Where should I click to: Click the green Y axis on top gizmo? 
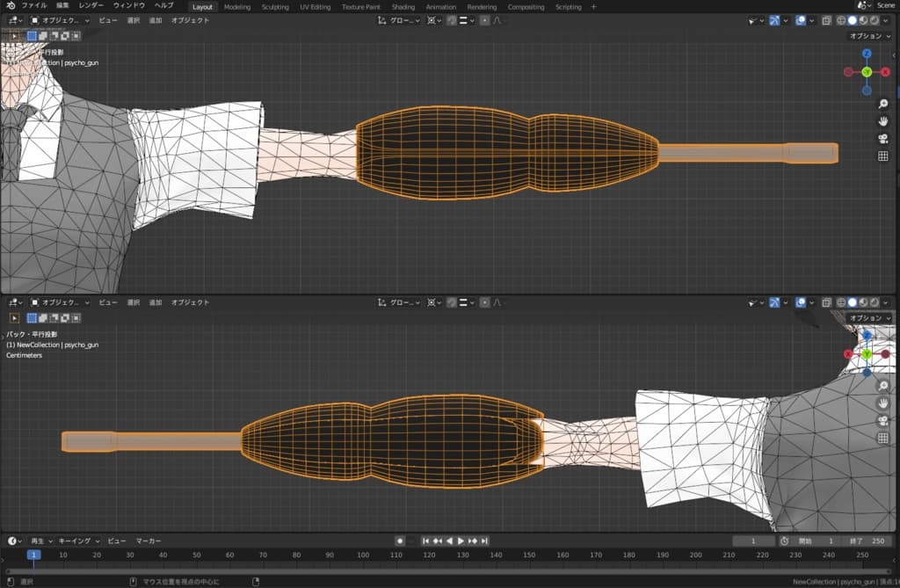coord(867,72)
